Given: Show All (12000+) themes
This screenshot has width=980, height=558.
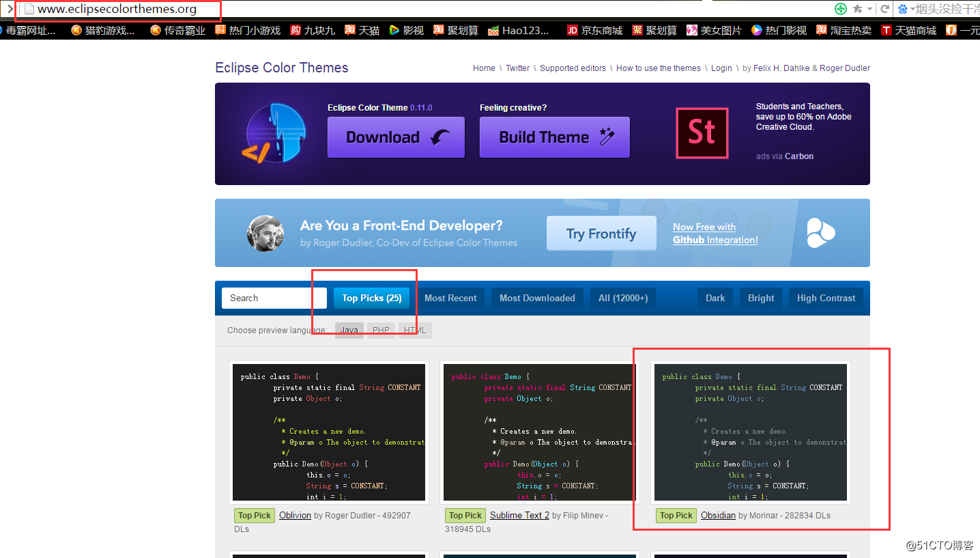Looking at the screenshot, I should 623,298.
